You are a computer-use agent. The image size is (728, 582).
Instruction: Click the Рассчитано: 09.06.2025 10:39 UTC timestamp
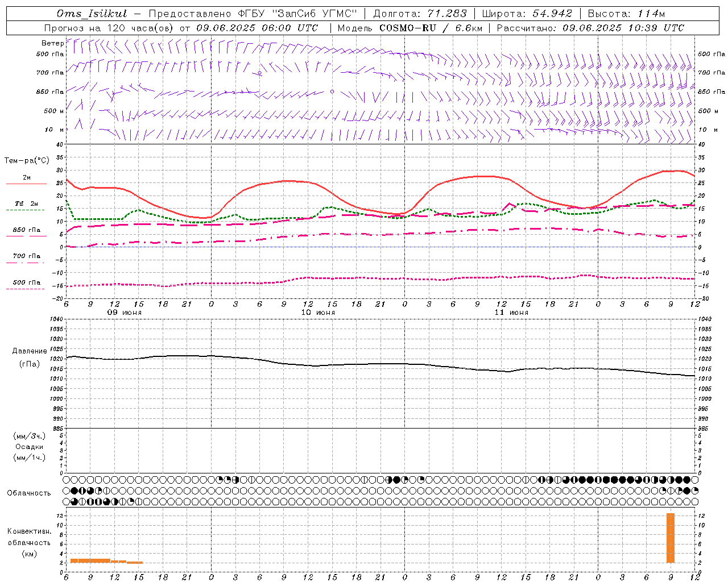590,28
